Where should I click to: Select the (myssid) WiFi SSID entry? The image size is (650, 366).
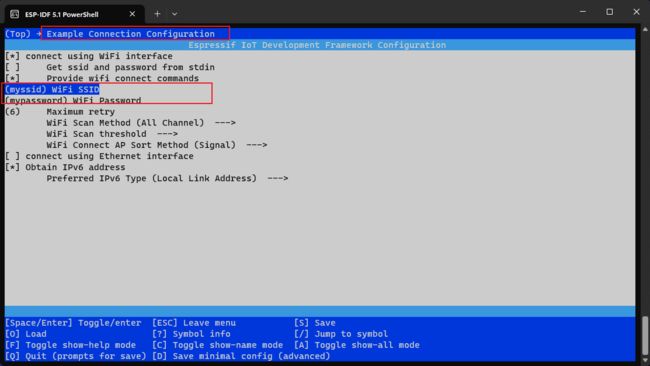coord(52,90)
